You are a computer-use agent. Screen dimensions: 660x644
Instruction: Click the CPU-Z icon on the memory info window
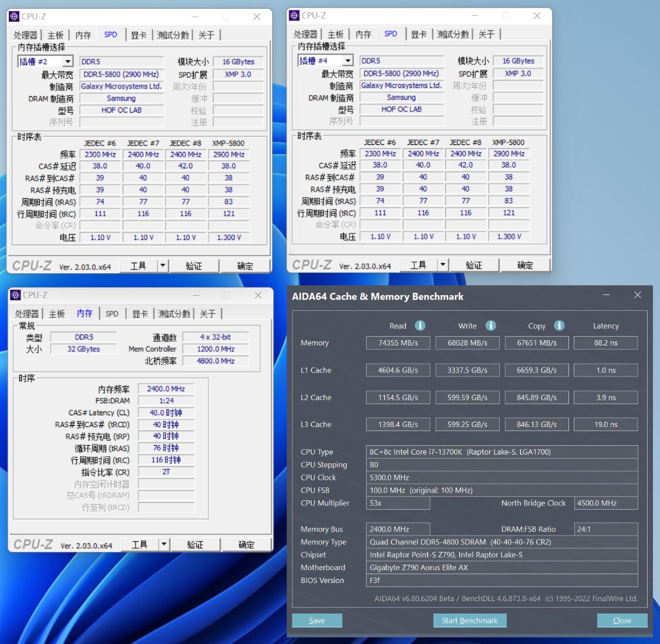tap(15, 295)
